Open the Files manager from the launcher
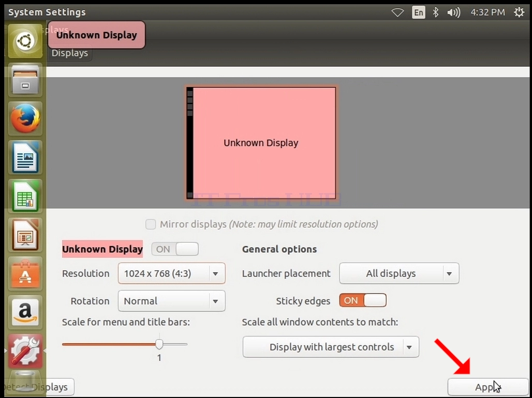Viewport: 532px width, 398px height. [25, 80]
